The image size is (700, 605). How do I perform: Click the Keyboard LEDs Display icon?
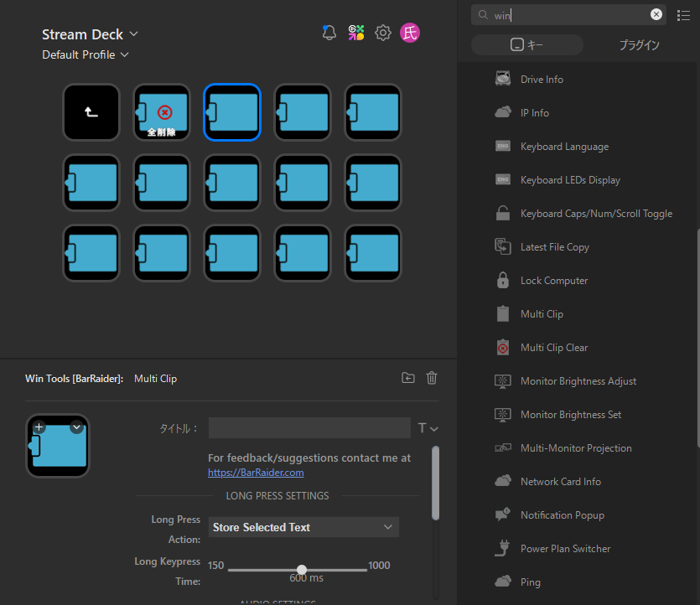tap(503, 179)
